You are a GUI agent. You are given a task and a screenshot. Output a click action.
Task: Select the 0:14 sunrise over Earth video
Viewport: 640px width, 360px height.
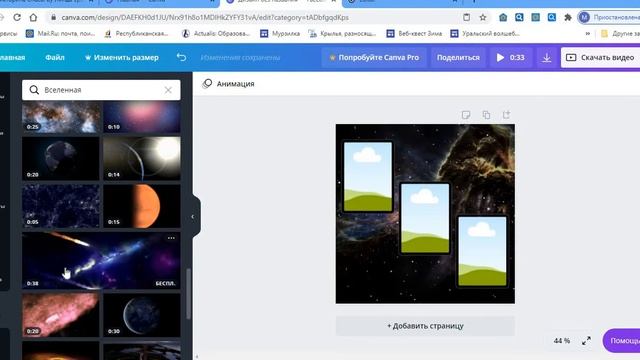point(142,158)
